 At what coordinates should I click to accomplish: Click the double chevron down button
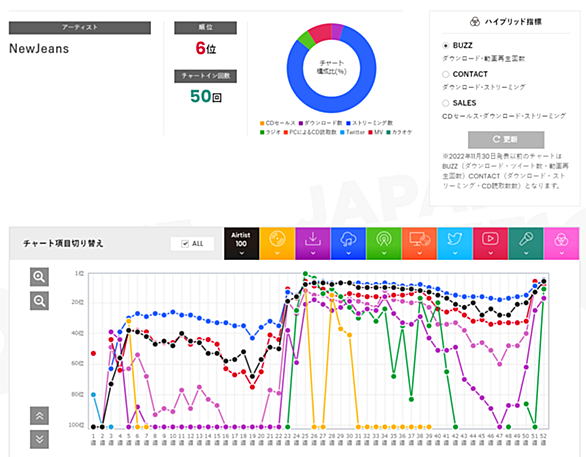click(x=39, y=439)
